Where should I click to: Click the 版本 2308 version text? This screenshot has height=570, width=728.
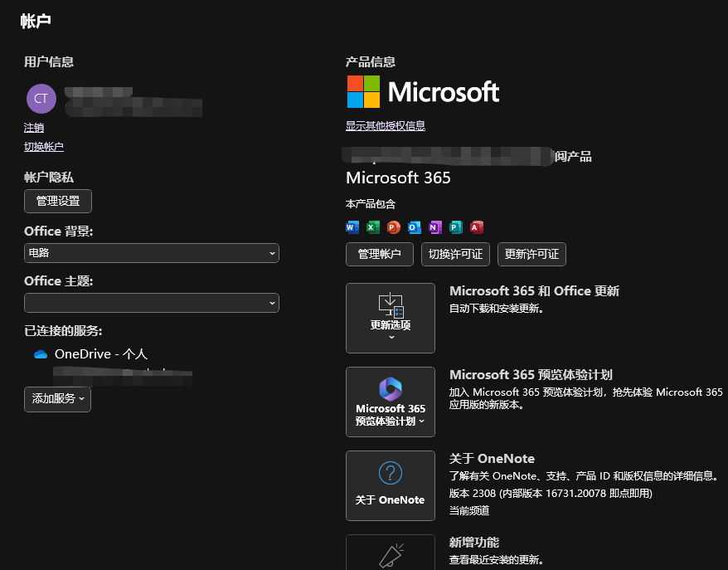[x=551, y=494]
